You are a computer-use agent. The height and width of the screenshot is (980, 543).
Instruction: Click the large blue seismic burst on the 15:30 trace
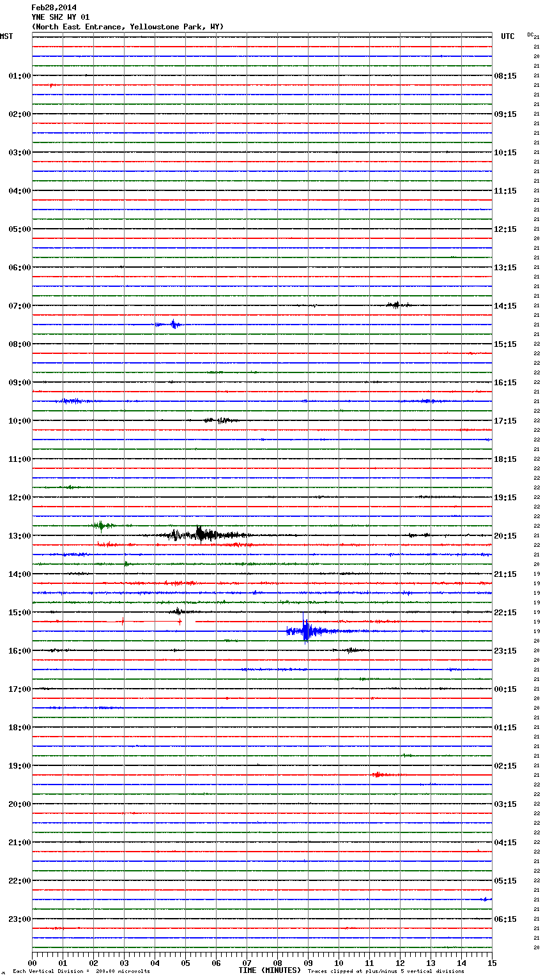click(307, 631)
